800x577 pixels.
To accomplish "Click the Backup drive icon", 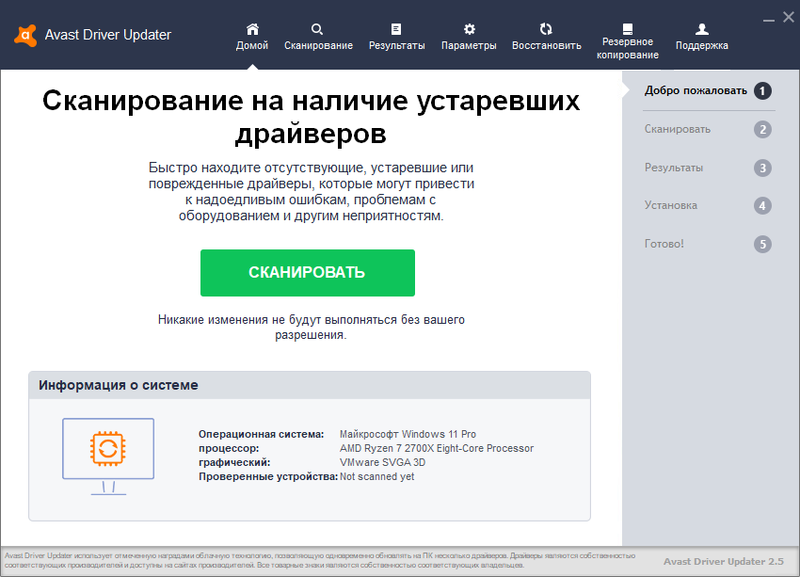I will [627, 28].
